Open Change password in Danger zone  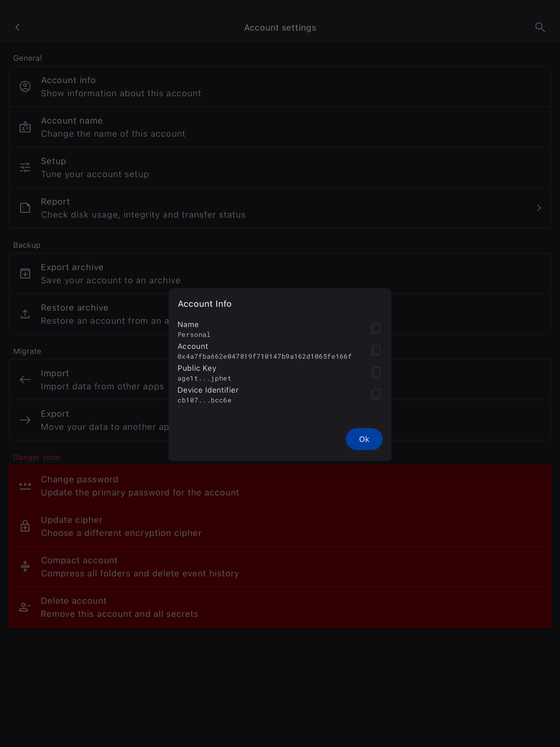click(x=280, y=486)
